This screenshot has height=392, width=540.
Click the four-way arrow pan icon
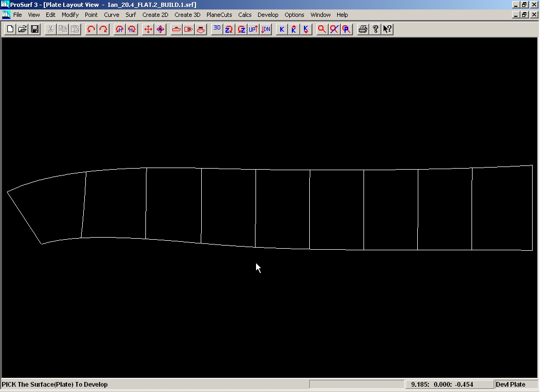[x=148, y=30]
